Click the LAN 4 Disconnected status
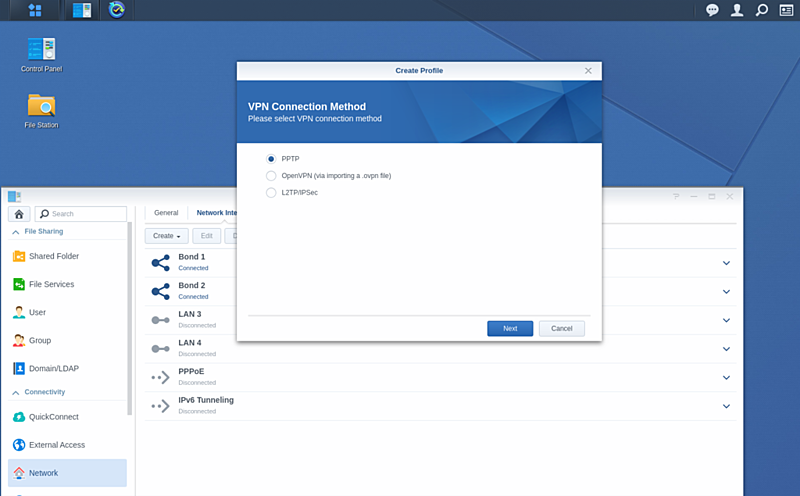 197,354
